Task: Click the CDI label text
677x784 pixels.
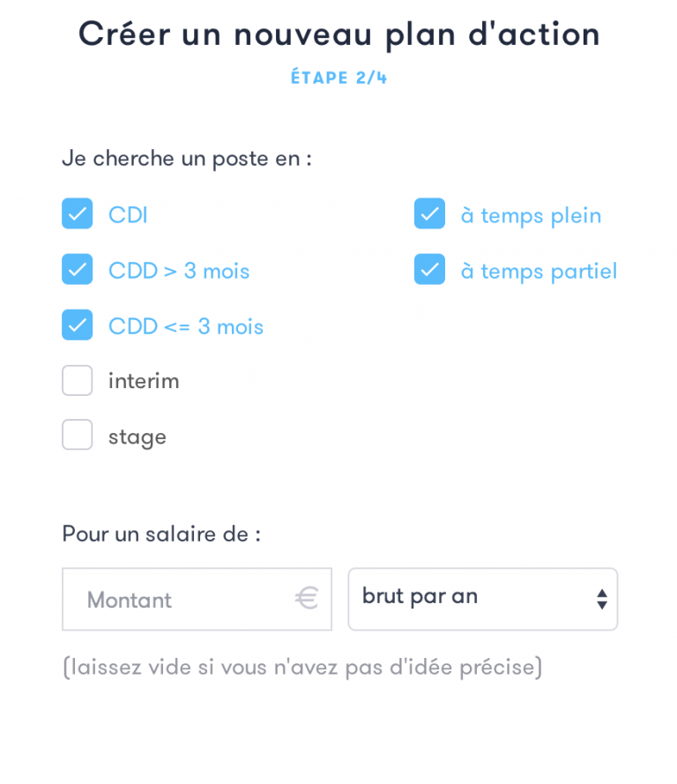Action: 128,215
